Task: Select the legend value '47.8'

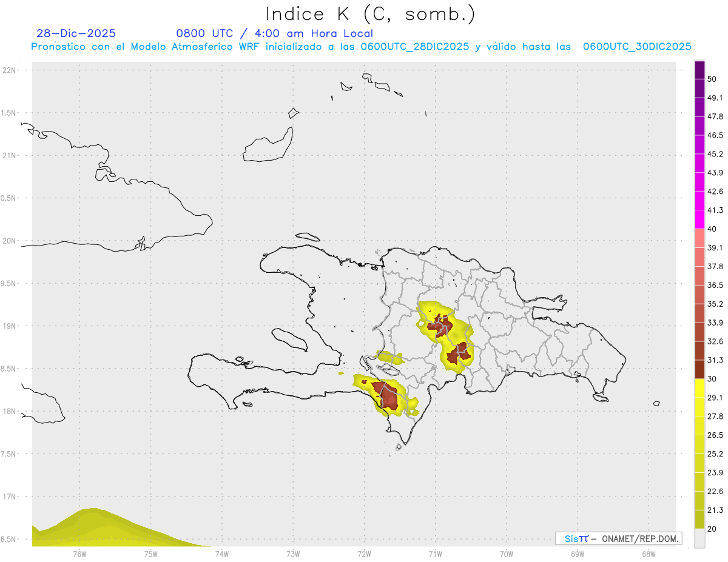Action: tap(715, 116)
